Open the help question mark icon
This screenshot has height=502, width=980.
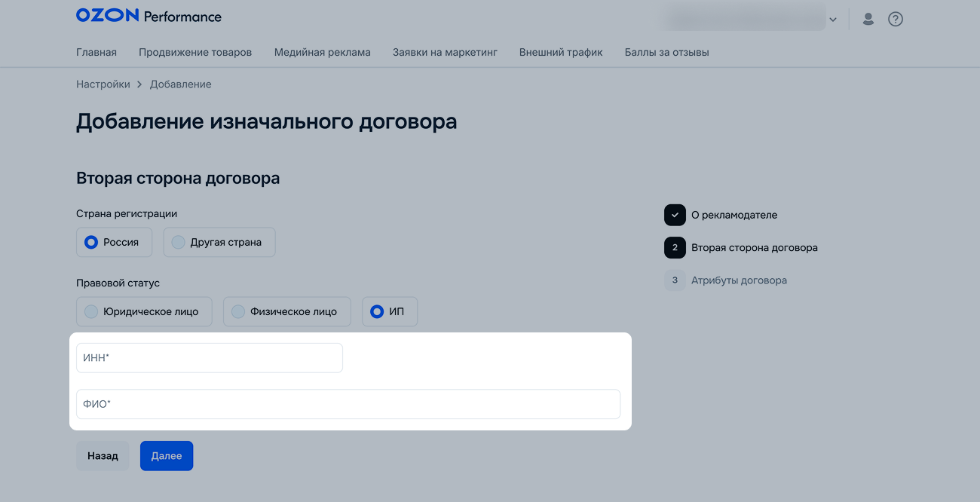895,19
